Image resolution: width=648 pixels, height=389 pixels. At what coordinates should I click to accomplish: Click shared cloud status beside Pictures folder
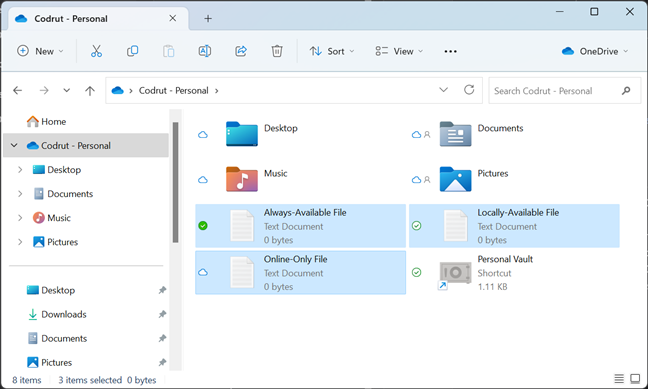[x=421, y=179]
